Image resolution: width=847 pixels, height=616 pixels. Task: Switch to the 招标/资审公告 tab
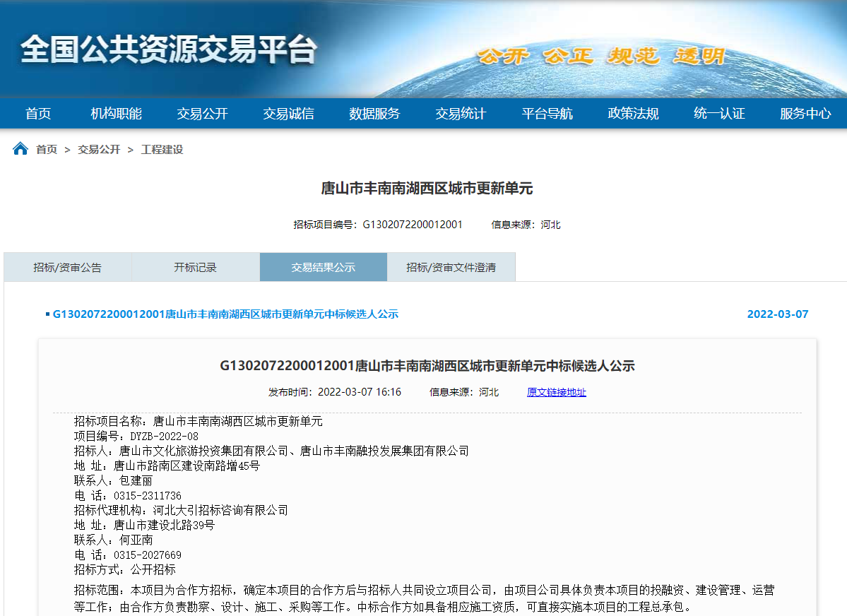pyautogui.click(x=68, y=267)
